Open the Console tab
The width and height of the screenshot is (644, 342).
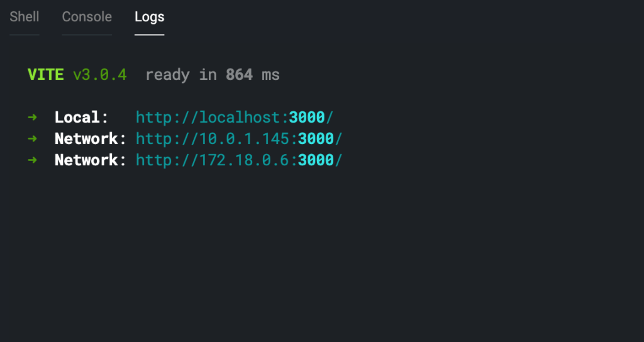point(87,17)
